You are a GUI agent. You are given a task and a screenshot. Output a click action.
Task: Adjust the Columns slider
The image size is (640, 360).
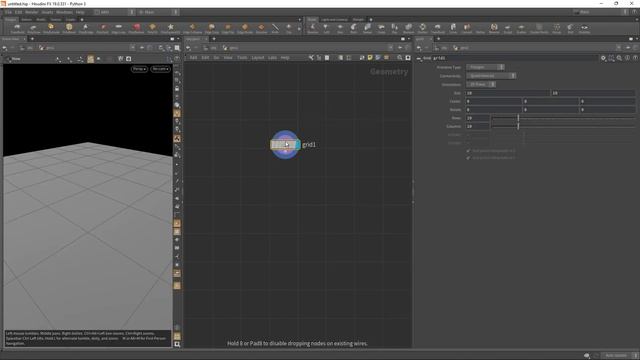click(x=563, y=127)
